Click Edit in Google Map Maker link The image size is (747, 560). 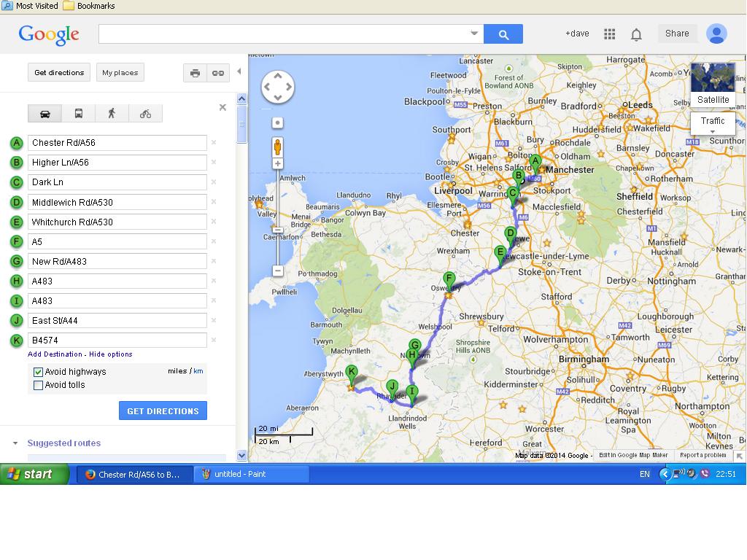633,455
